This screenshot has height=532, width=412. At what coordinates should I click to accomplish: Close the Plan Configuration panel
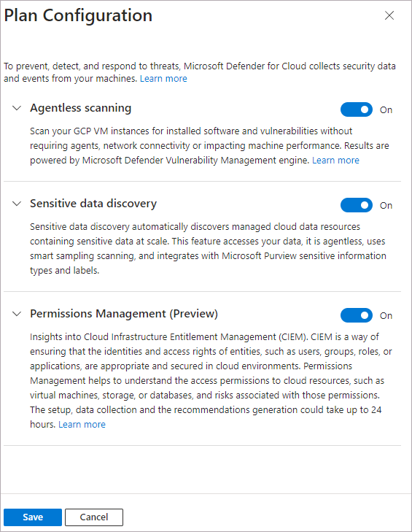coord(389,15)
